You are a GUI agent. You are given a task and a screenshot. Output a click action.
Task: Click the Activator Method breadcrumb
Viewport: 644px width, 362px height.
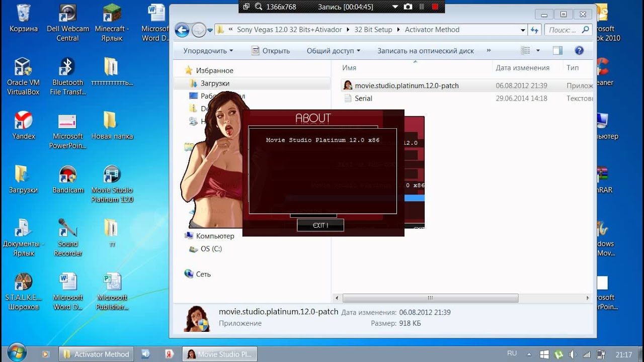coord(432,30)
